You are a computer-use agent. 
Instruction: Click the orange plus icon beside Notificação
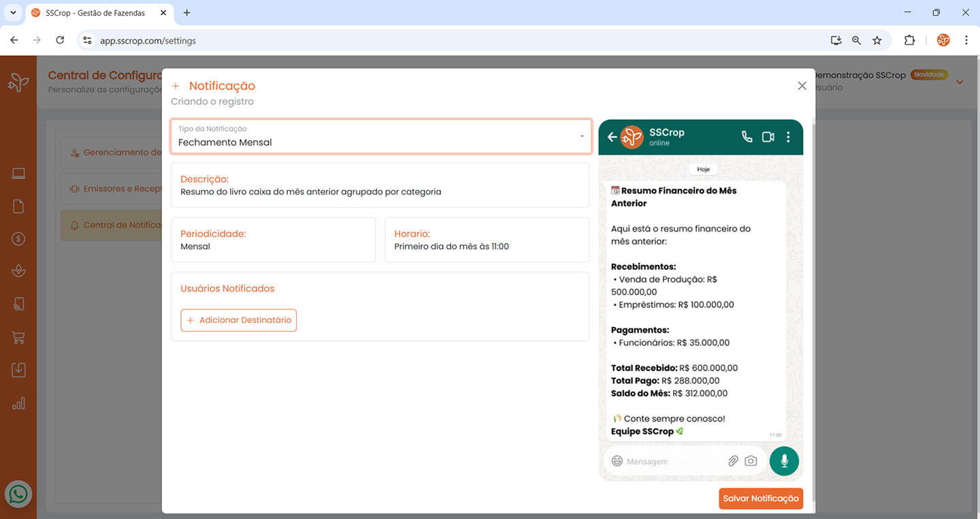176,86
